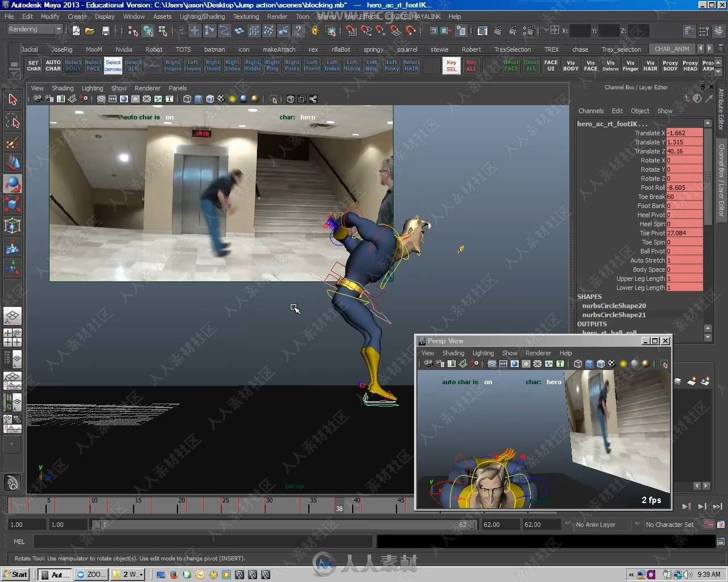Click AUTO CHAR shelf button
Screen dimensions: 728x582
(53, 66)
